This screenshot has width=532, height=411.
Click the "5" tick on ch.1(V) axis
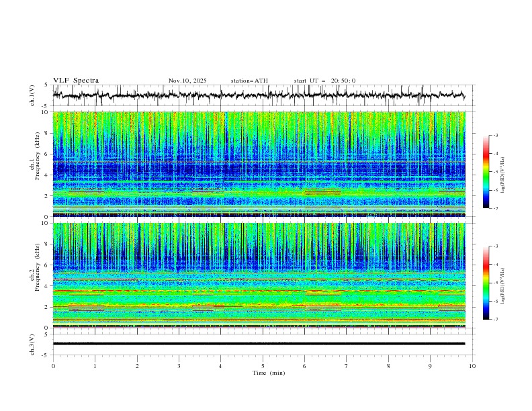pos(46,85)
